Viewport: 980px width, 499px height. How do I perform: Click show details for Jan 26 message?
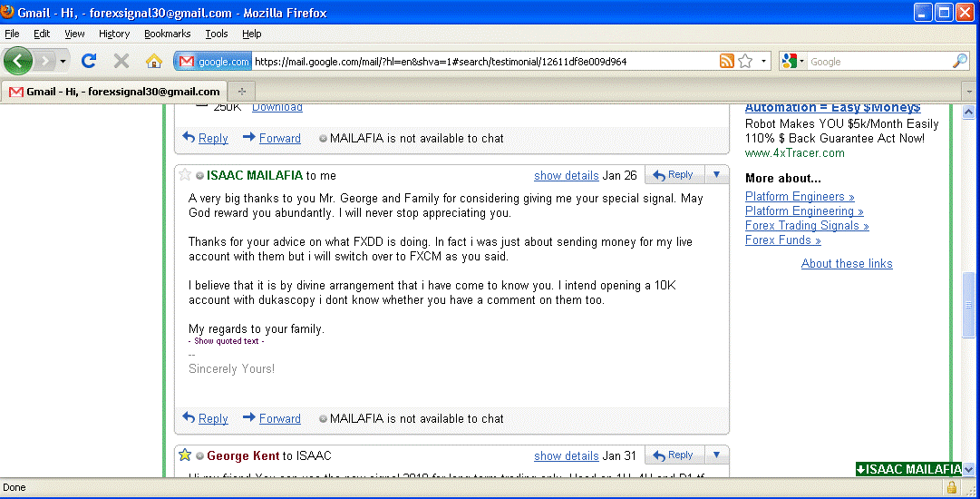click(x=567, y=176)
